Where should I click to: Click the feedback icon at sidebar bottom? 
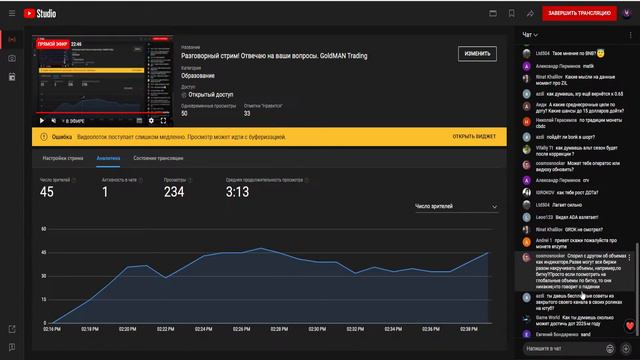pos(12,347)
